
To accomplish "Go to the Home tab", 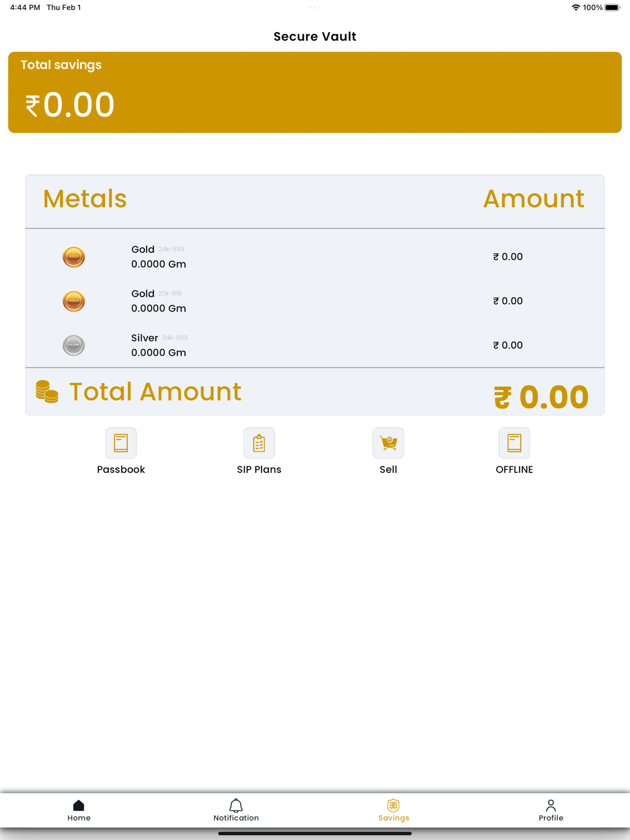I will pyautogui.click(x=79, y=810).
